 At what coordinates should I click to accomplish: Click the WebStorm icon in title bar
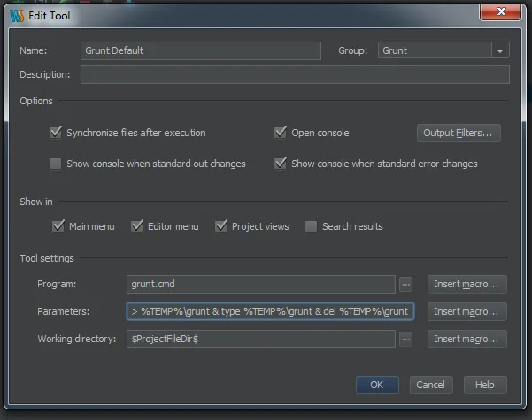[x=17, y=16]
